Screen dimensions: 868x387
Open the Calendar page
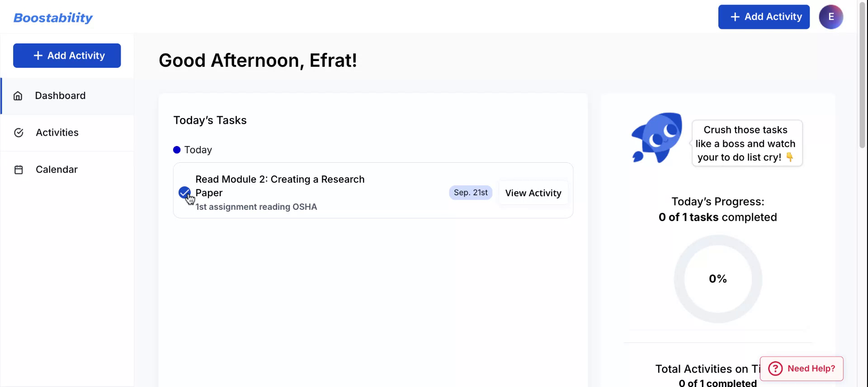[x=57, y=170]
